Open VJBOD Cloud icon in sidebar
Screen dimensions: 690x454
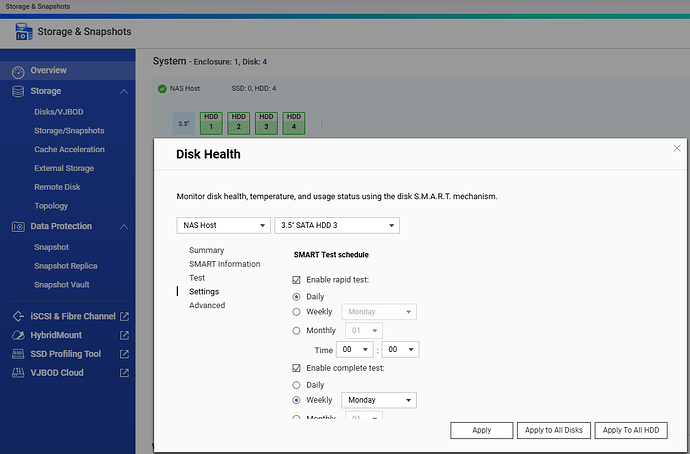(17, 373)
